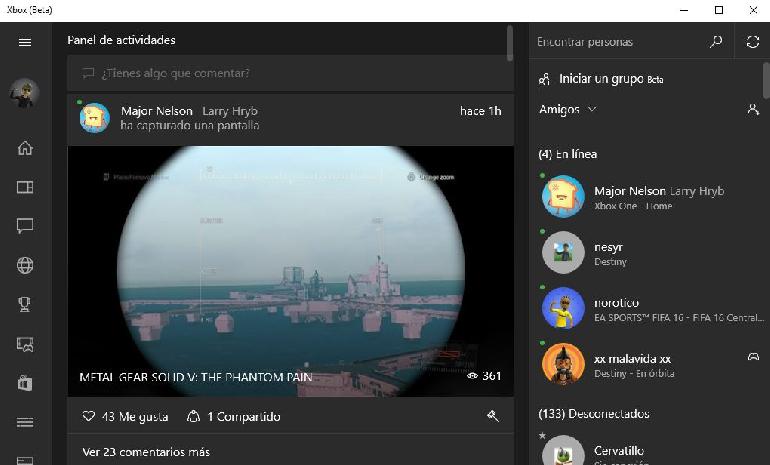Open friend suggestions person icon beside Amigos
770x465 pixels.
point(753,109)
